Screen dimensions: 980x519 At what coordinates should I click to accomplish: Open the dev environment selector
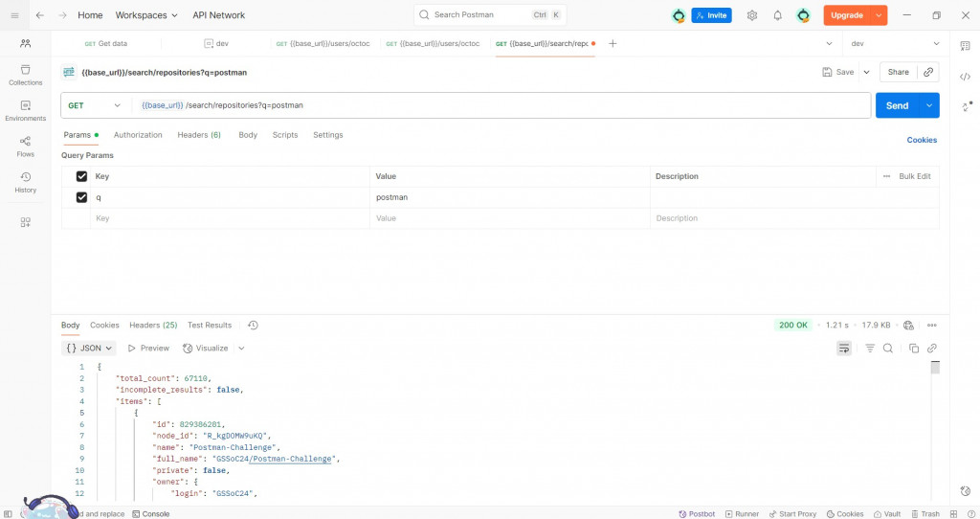coord(896,44)
